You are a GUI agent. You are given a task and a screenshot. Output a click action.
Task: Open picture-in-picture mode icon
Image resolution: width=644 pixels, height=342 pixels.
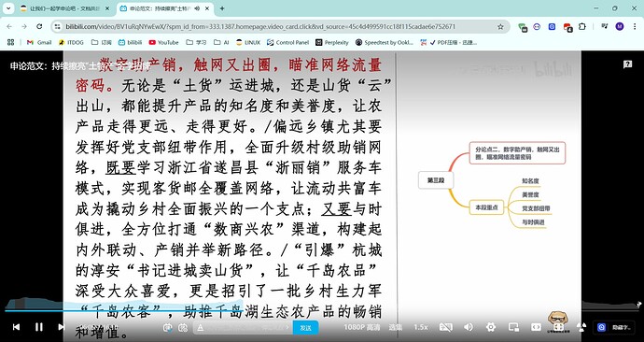513,327
